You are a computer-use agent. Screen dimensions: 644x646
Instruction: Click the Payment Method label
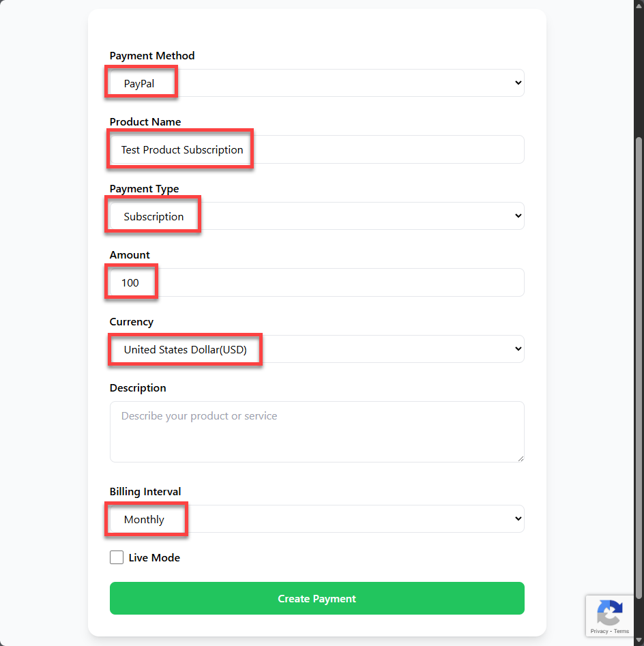point(152,55)
